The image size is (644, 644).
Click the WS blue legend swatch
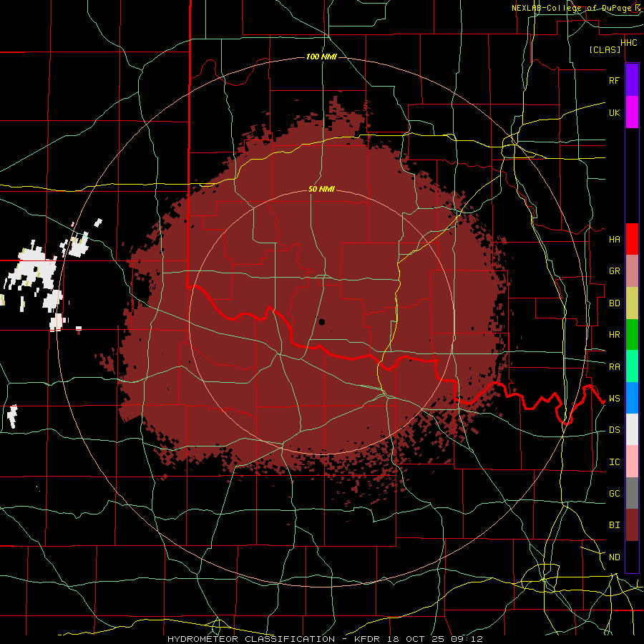(632, 398)
